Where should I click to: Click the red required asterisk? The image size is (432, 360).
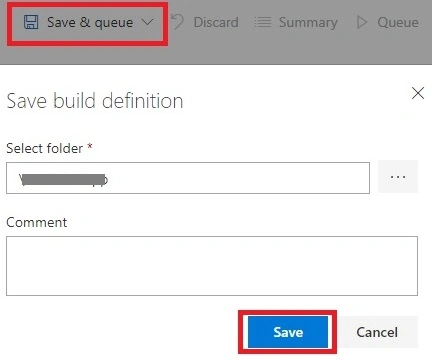[x=89, y=146]
